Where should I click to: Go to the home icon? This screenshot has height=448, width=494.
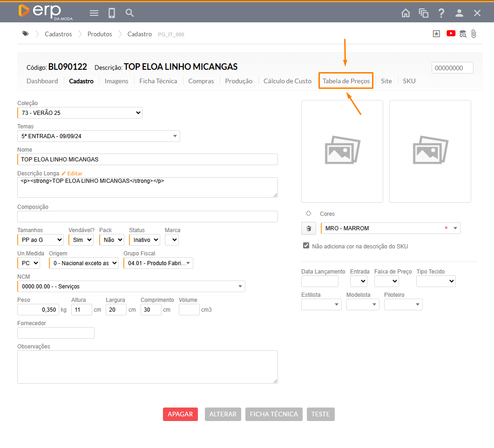406,13
